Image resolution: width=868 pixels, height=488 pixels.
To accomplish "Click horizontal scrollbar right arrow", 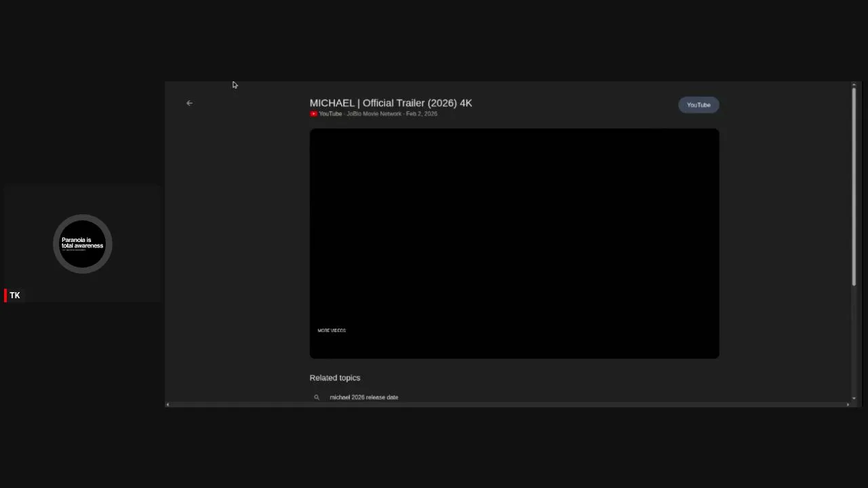I will click(x=848, y=405).
